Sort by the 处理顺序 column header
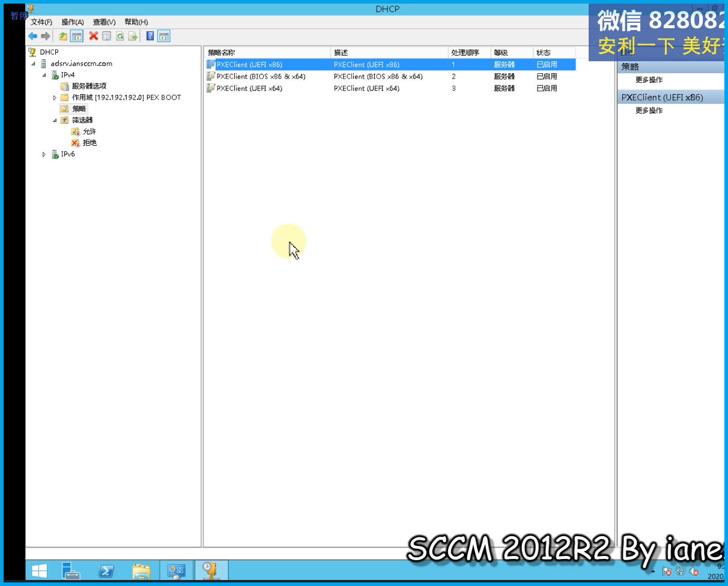728x586 pixels. tap(469, 53)
